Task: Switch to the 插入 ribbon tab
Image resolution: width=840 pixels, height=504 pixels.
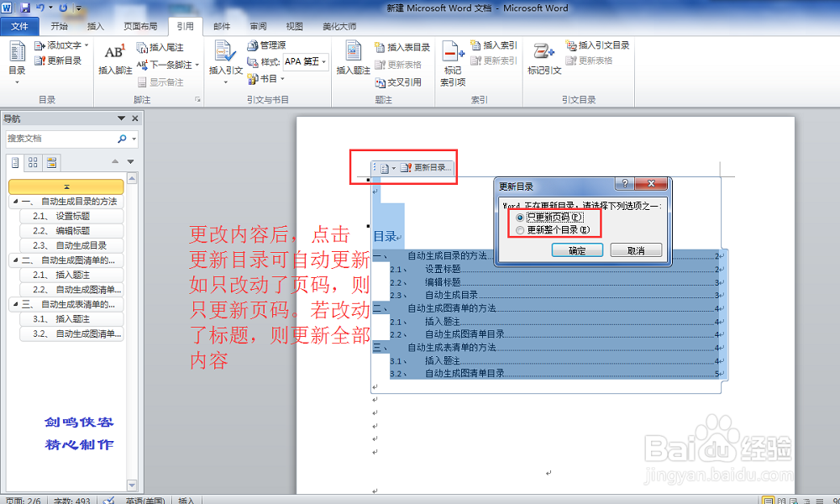Action: point(96,26)
